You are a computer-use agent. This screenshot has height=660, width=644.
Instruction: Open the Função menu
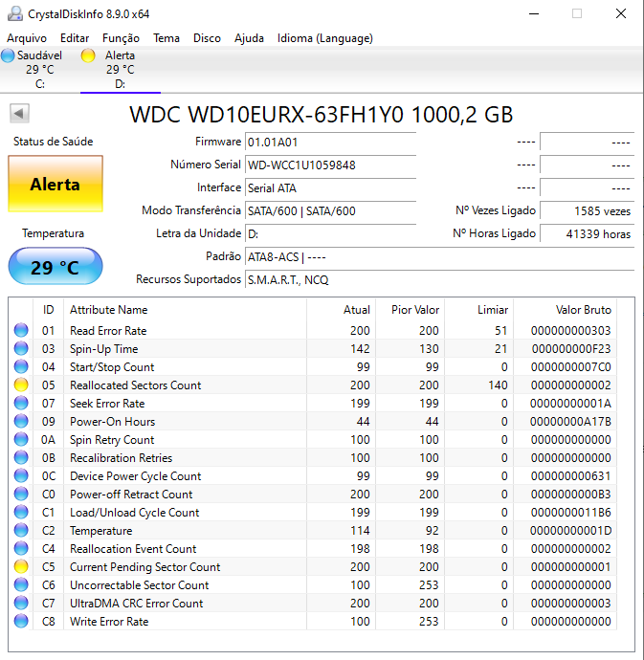point(121,38)
